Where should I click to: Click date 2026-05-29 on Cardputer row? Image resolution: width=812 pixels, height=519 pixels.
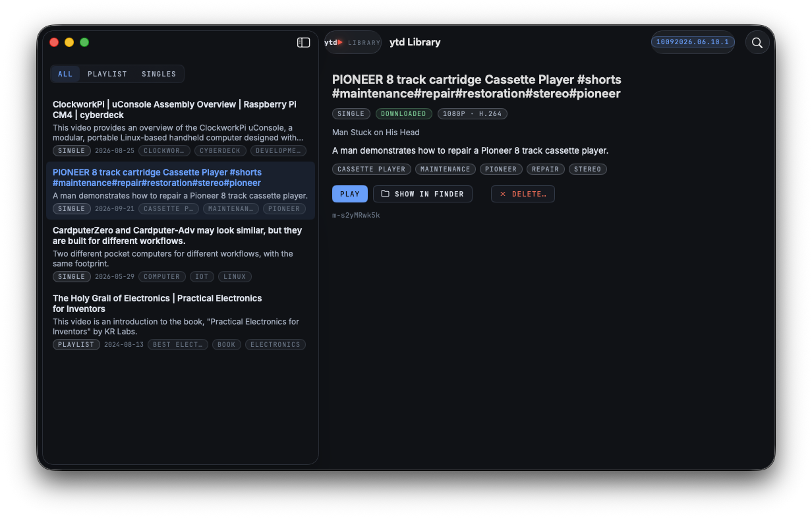click(115, 277)
